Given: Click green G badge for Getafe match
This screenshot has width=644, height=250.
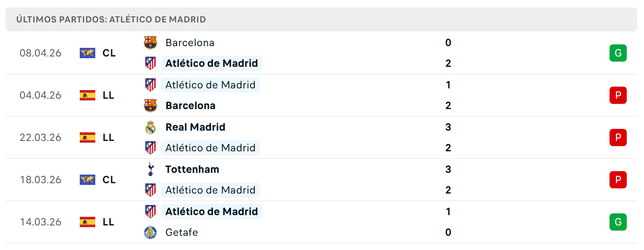Looking at the screenshot, I should [618, 222].
